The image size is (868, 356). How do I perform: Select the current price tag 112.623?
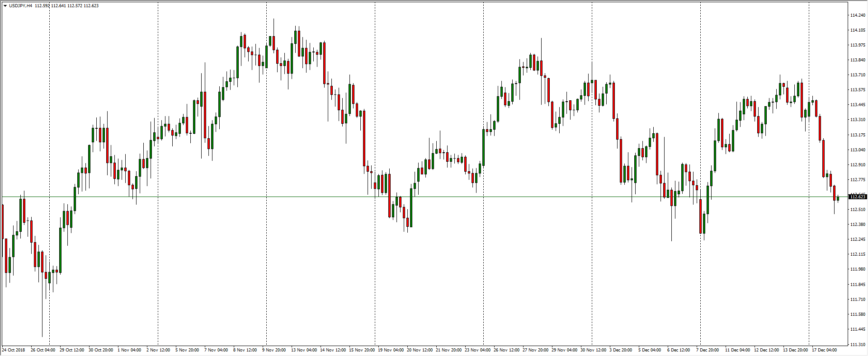click(858, 197)
